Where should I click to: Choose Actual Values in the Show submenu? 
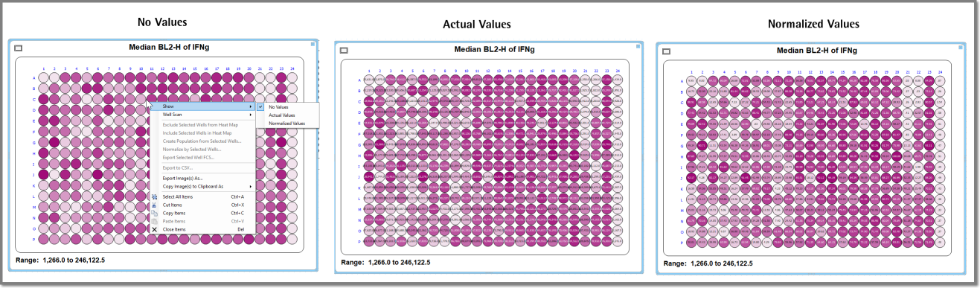[x=288, y=115]
